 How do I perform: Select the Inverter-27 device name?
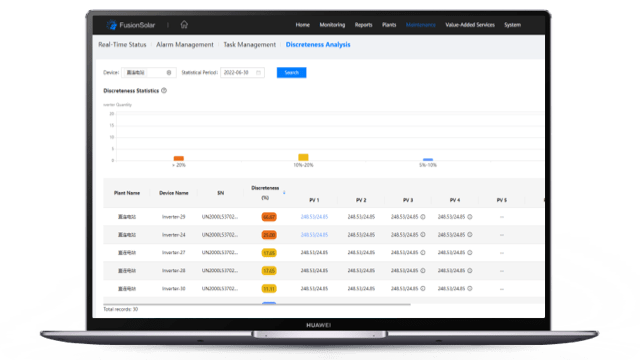(x=173, y=253)
